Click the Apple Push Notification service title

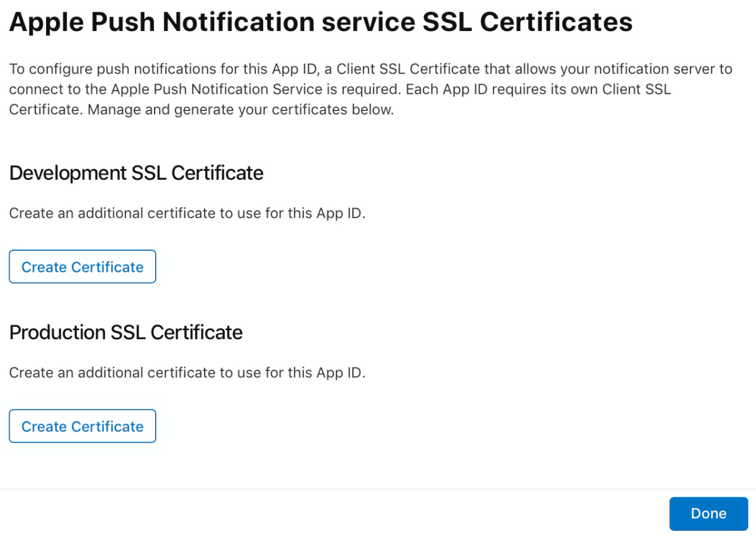(321, 22)
